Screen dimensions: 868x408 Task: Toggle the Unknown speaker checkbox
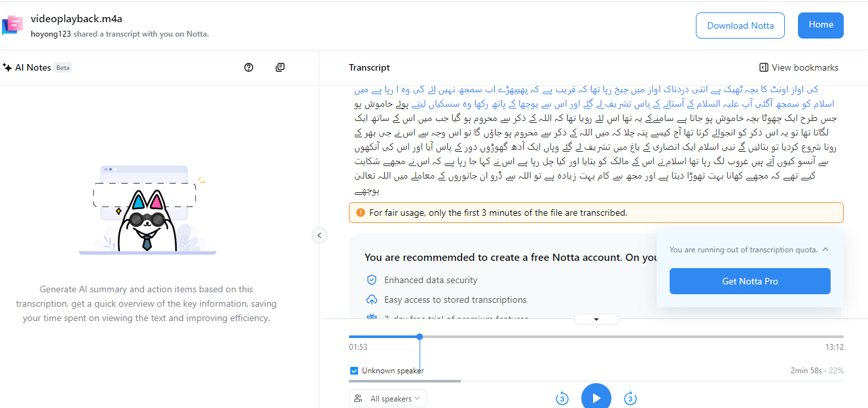(354, 371)
